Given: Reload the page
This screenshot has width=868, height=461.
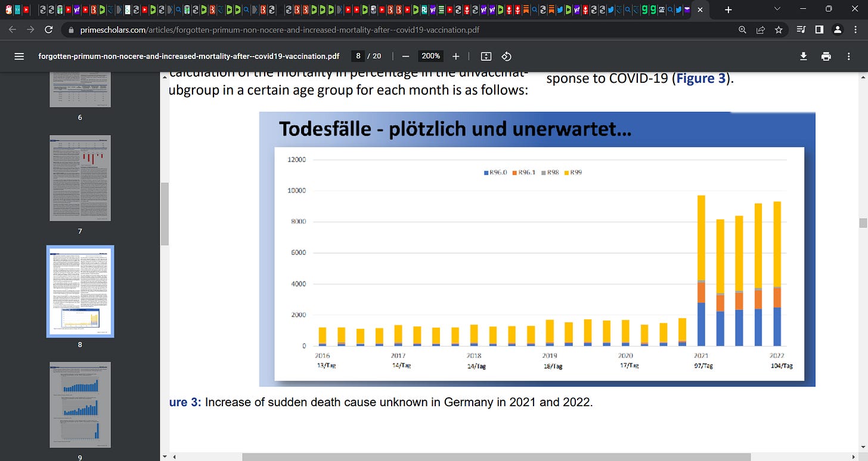Looking at the screenshot, I should pos(49,29).
